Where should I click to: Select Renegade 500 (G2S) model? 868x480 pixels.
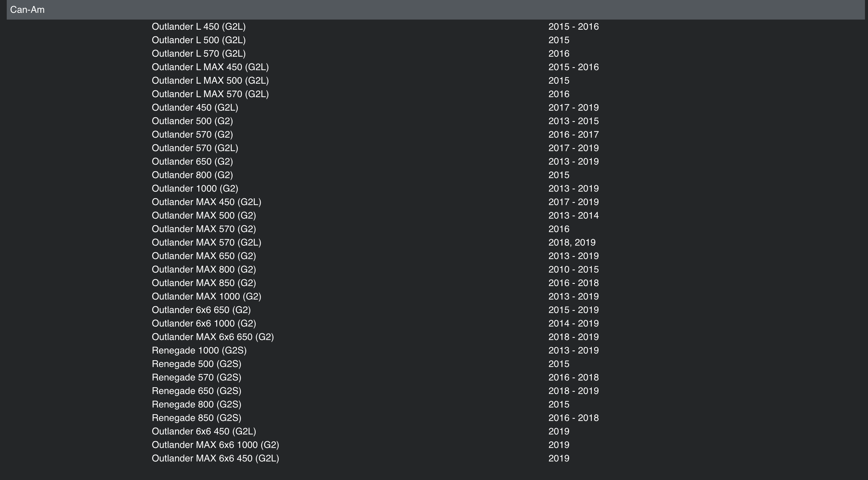click(197, 364)
